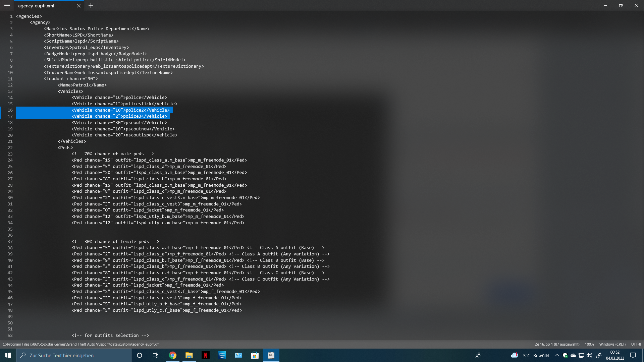
Task: Open Microsoft Store taskbar icon
Action: click(255, 355)
